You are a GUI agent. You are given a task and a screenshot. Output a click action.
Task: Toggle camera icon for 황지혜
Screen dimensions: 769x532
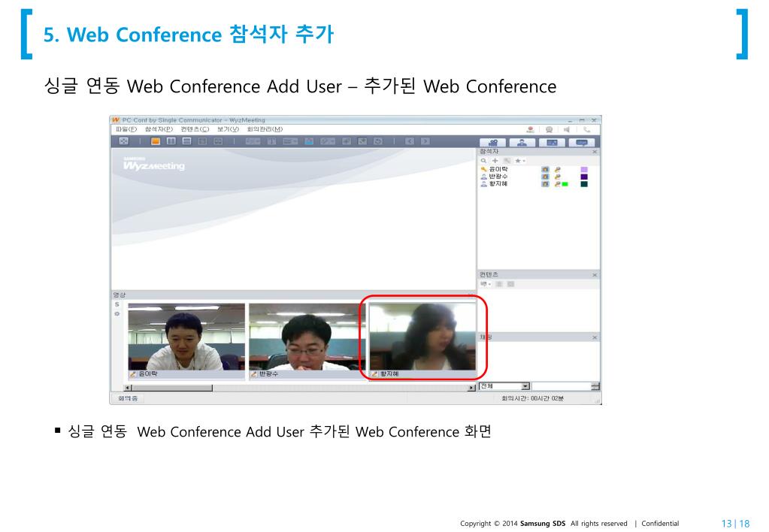tap(545, 184)
